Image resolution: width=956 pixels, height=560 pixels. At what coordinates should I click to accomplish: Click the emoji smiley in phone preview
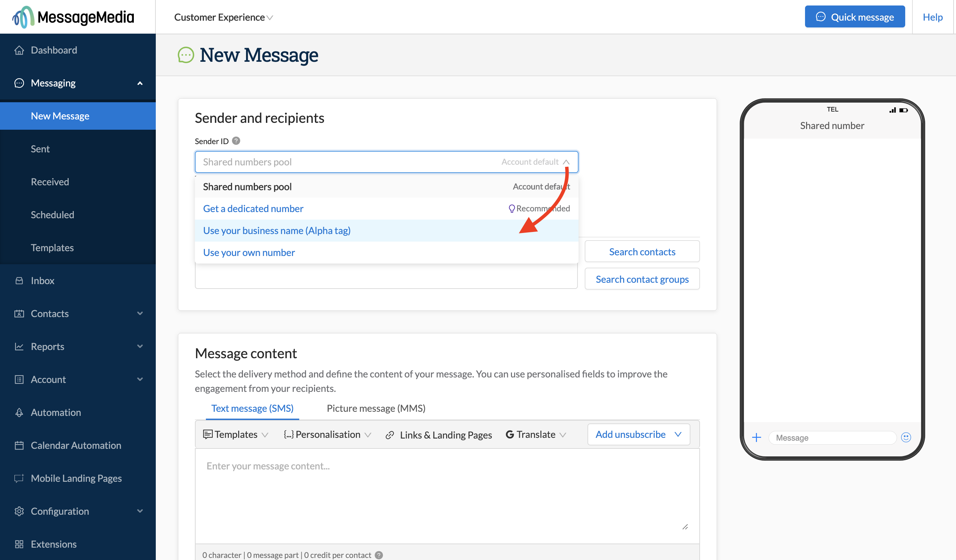[906, 437]
